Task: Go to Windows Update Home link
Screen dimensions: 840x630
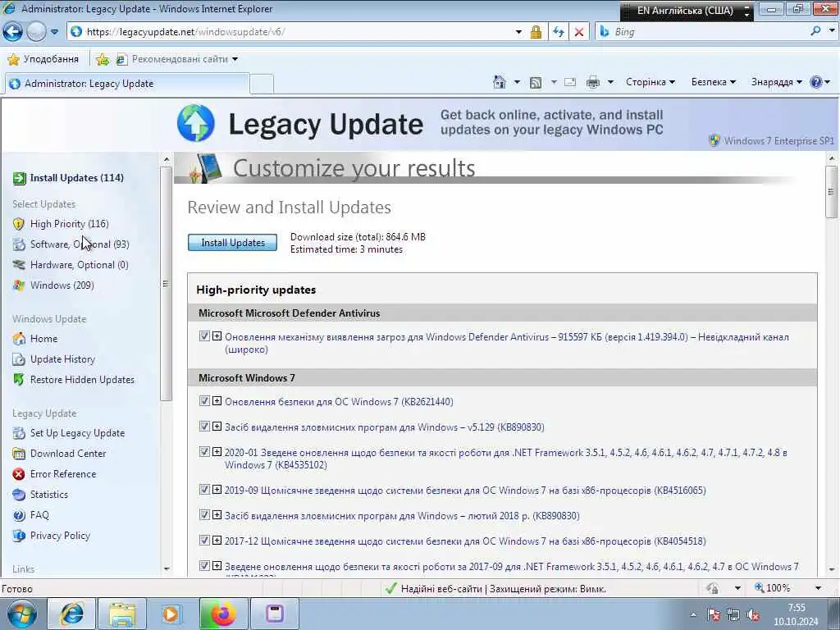Action: coord(43,339)
